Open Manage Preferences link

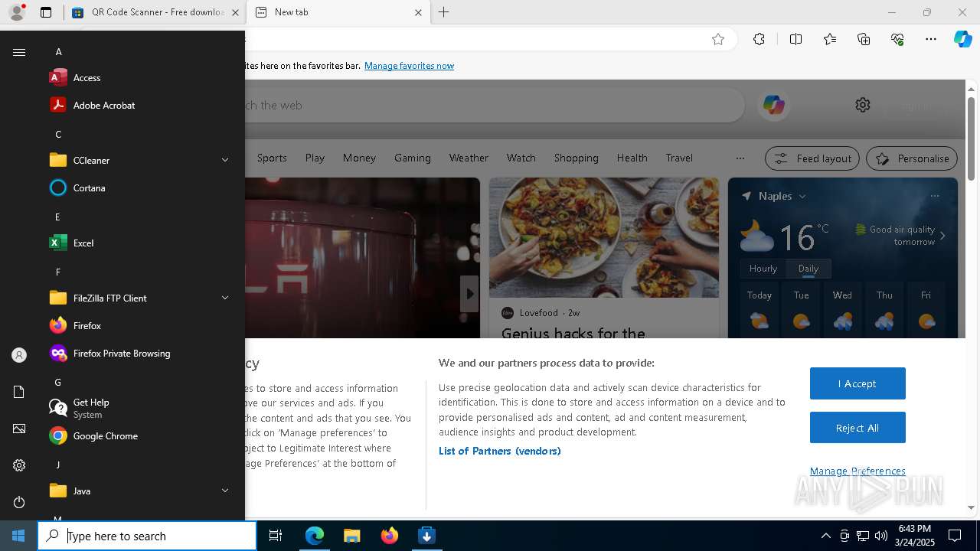(857, 471)
